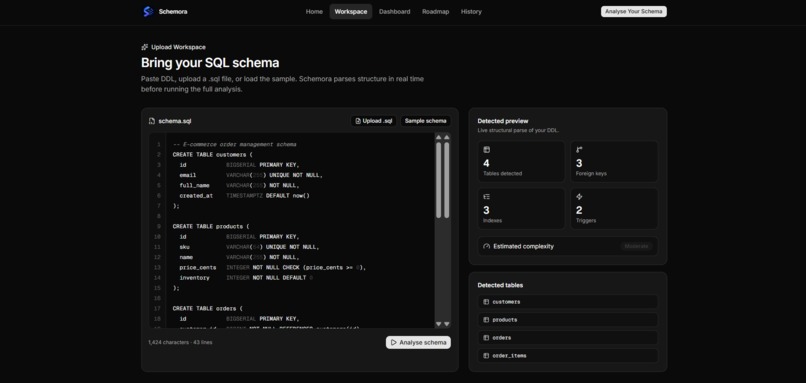Click the 'Detected preview' heading
The height and width of the screenshot is (383, 806).
coord(503,121)
